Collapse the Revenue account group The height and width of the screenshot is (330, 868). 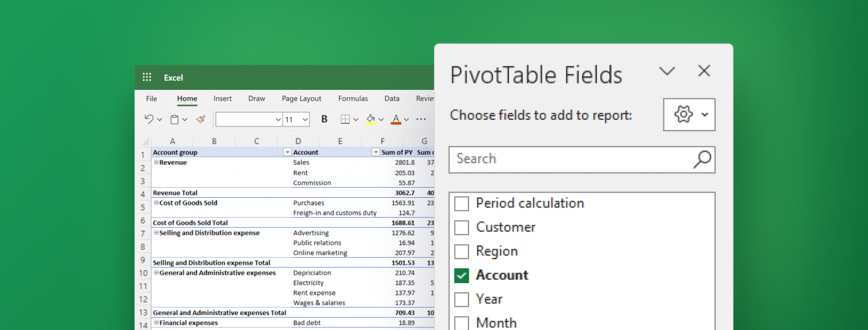[x=156, y=162]
